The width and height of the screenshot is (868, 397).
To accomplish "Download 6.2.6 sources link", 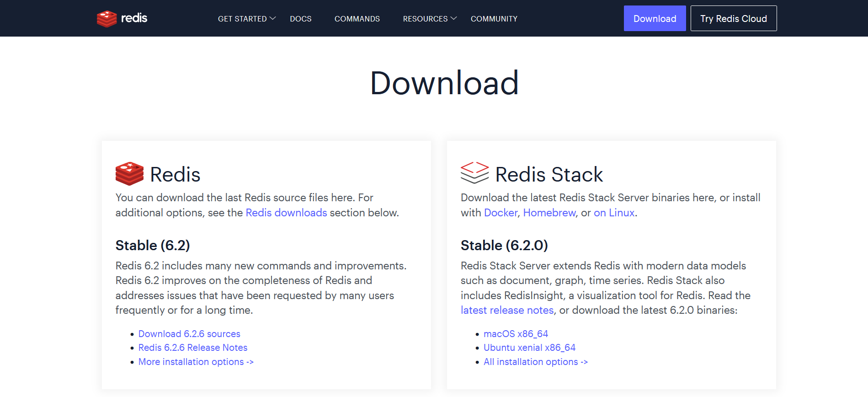I will point(189,334).
